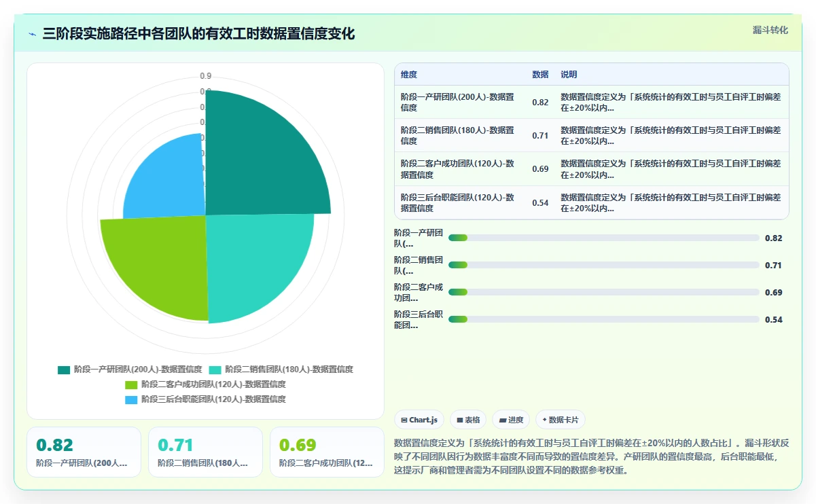The height and width of the screenshot is (504, 816).
Task: Click legend text 阶段二客户成功团队(120人)-数据置信度
Action: 213,384
